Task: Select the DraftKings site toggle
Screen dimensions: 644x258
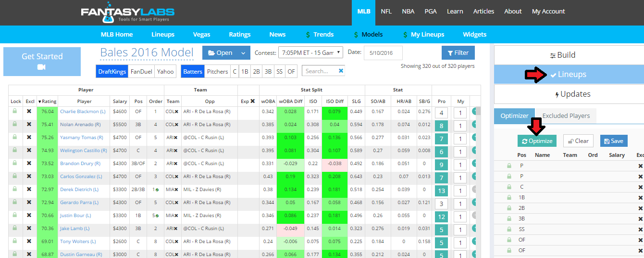Action: [112, 71]
